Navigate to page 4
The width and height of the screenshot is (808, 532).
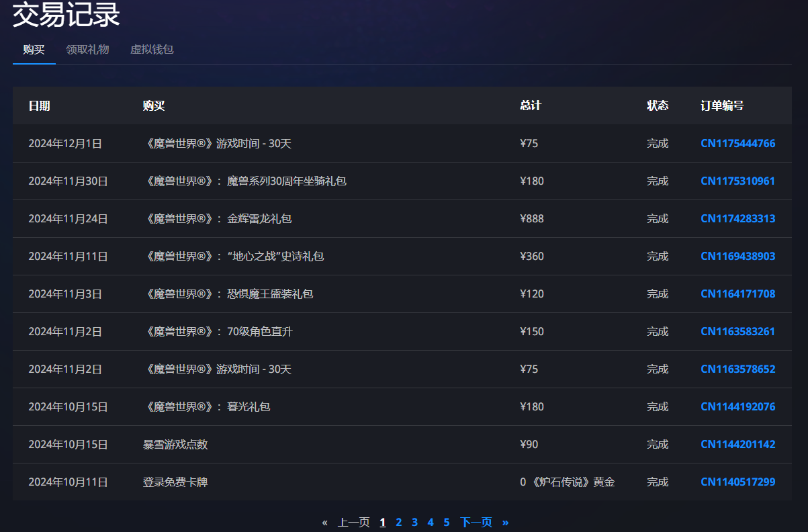(x=431, y=523)
